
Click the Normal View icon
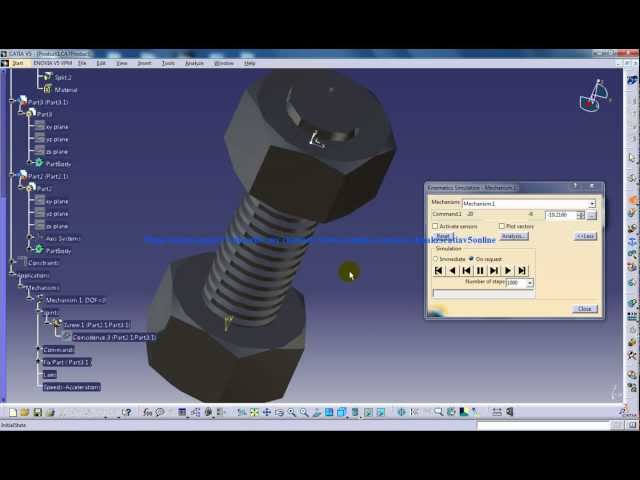coord(317,412)
